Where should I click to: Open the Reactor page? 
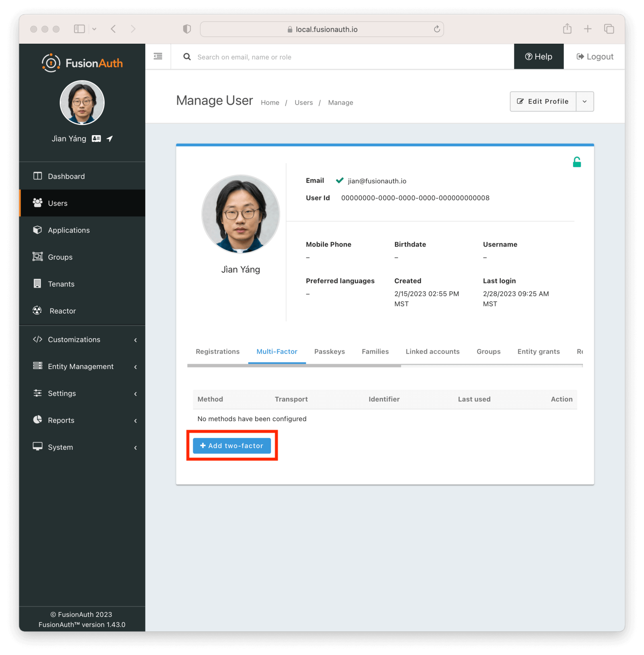(x=62, y=311)
